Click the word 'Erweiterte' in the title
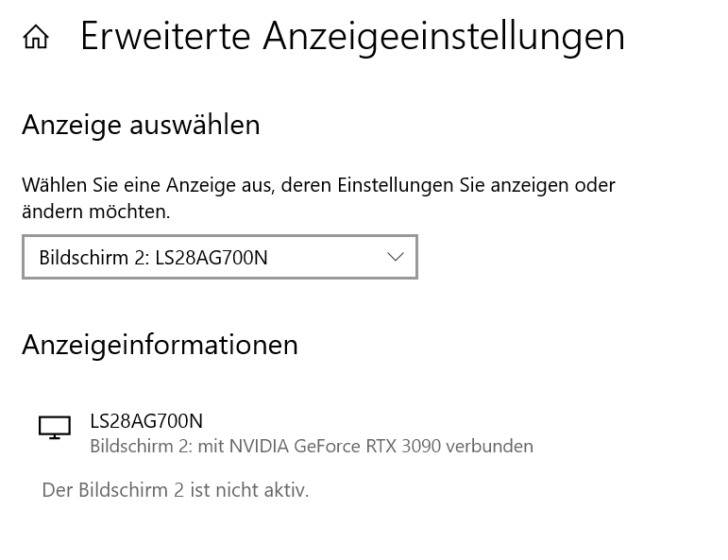The width and height of the screenshot is (728, 560). 165,36
